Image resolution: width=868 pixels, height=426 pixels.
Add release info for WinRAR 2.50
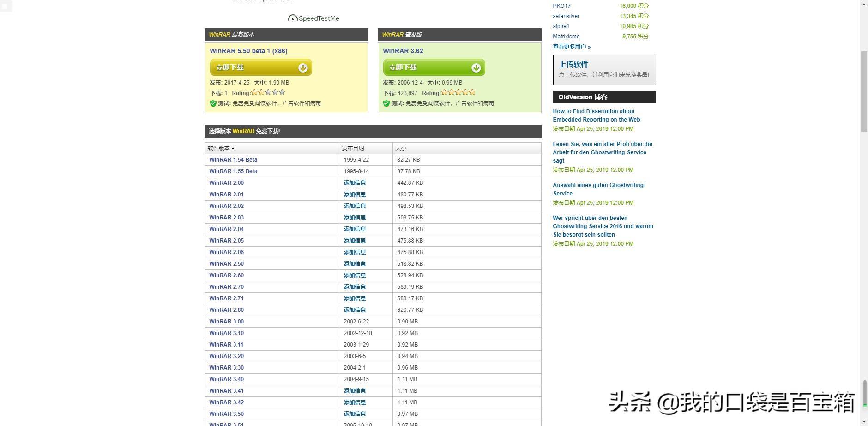[355, 264]
